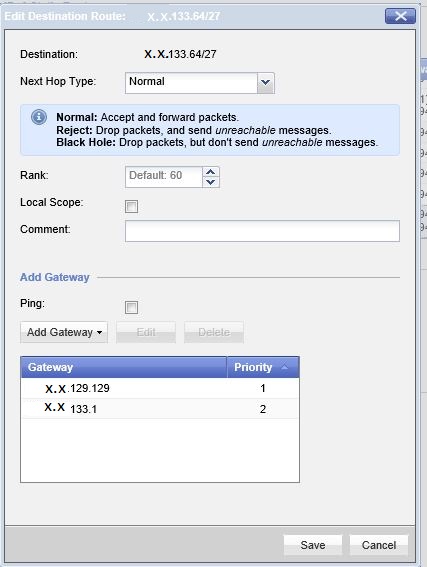Close the Edit Destination Route dialog
Screen dimensions: 427x567
click(x=401, y=16)
